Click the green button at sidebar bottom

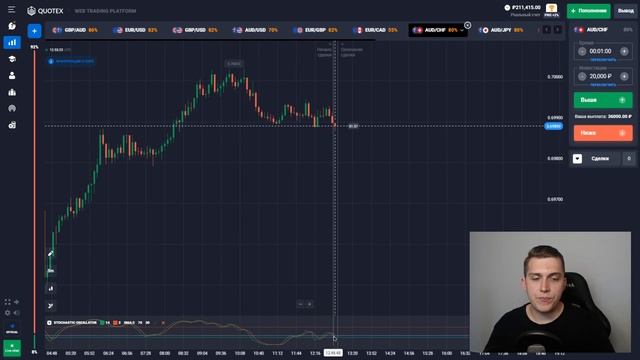click(12, 348)
